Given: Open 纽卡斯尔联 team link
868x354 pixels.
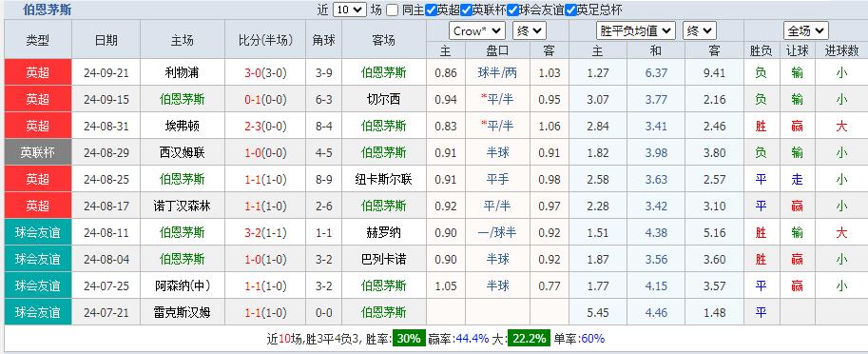Looking at the screenshot, I should 384,179.
